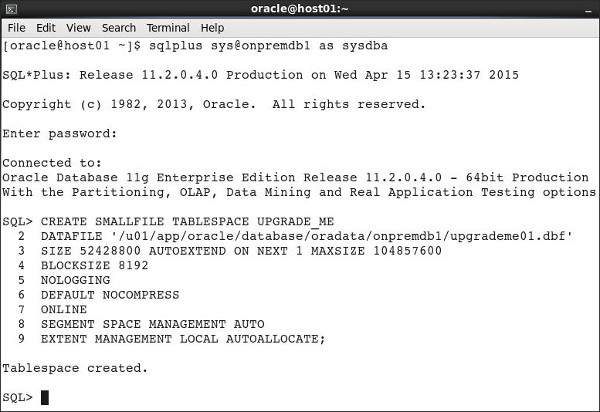This screenshot has width=600, height=412.
Task: Click the SQL*Plus Release 11.2.0.4.0 line
Action: 260,75
